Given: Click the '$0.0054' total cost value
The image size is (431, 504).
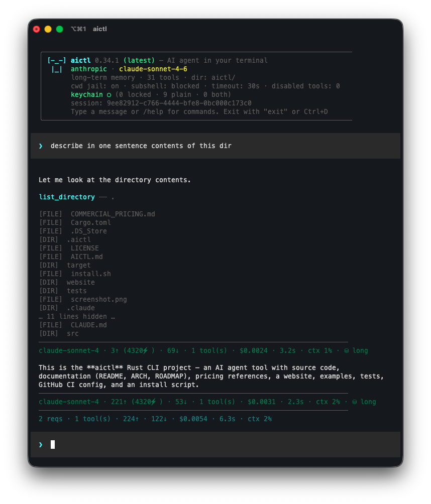Looking at the screenshot, I should point(193,419).
